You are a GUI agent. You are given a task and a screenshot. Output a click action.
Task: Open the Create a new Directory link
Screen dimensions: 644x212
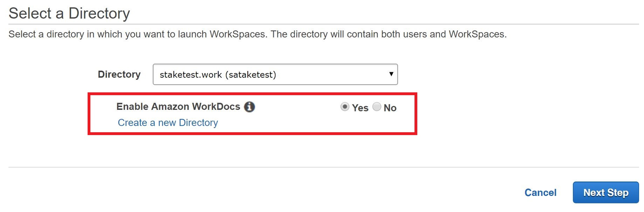[x=168, y=123]
